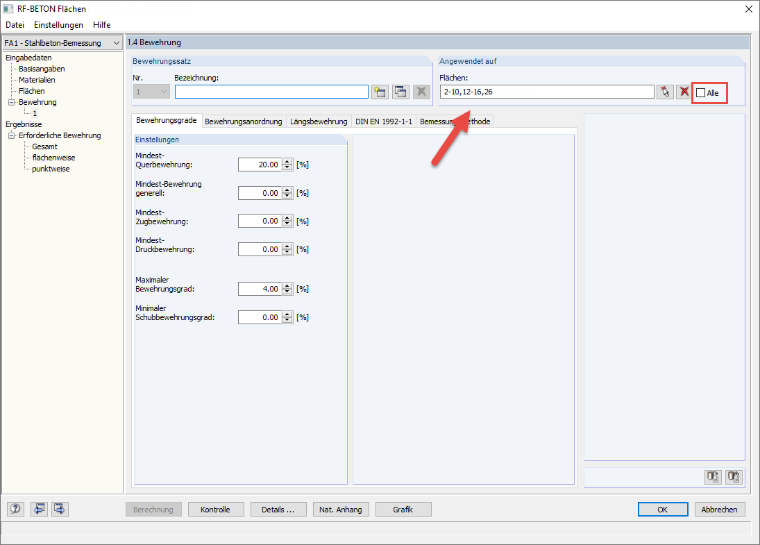Switch to the DIN EN 1992-1-1 tab

(383, 121)
